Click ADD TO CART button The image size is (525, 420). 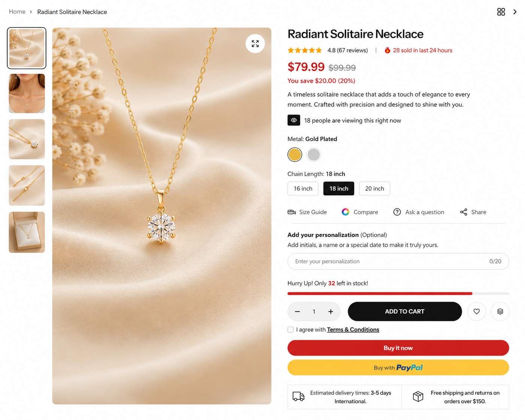[405, 311]
